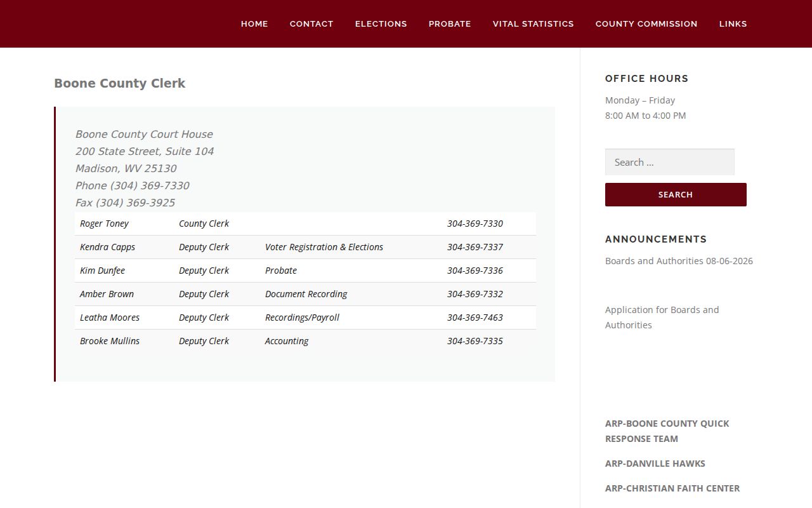Click the Search button

coord(676,194)
